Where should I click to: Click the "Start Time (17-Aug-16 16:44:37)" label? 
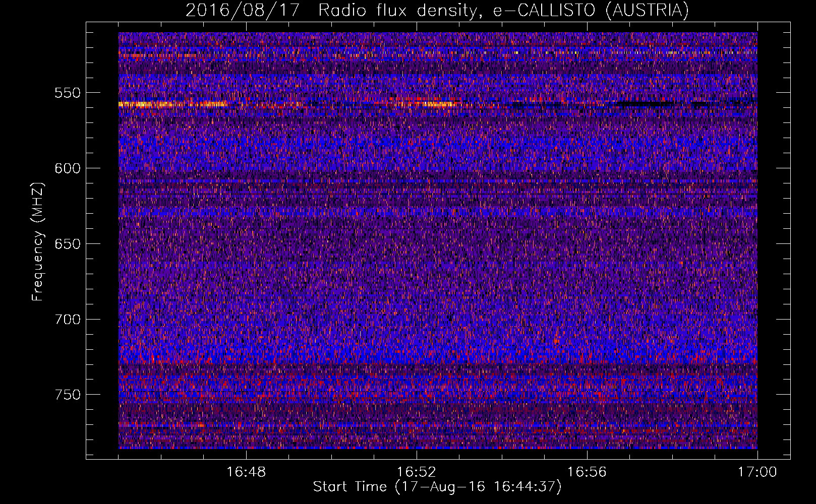[437, 487]
